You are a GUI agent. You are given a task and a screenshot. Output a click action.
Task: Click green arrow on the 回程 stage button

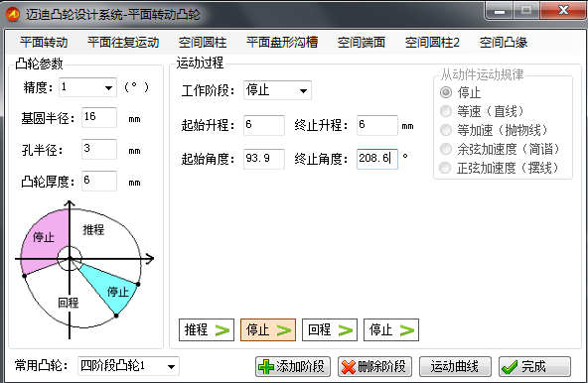[345, 330]
